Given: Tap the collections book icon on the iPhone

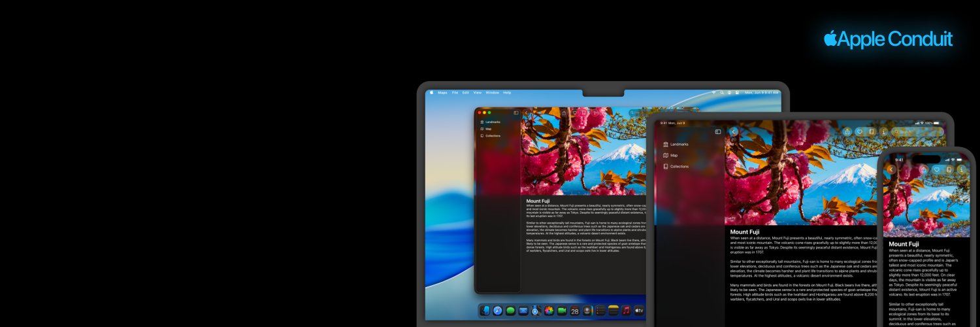Looking at the screenshot, I should pos(949,169).
